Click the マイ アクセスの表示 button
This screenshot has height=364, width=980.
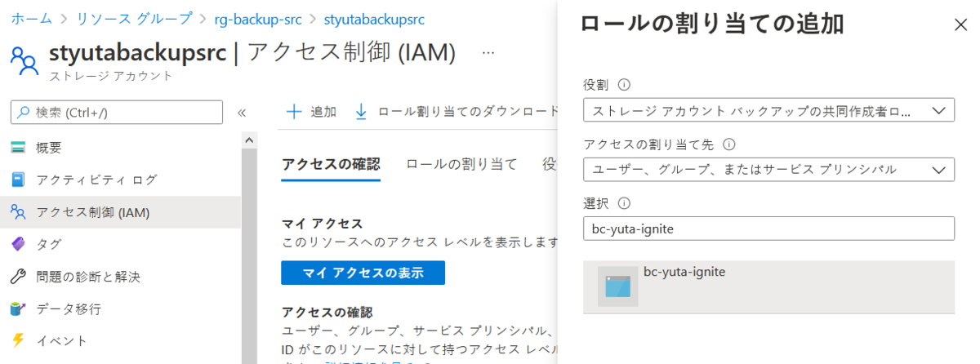point(363,273)
